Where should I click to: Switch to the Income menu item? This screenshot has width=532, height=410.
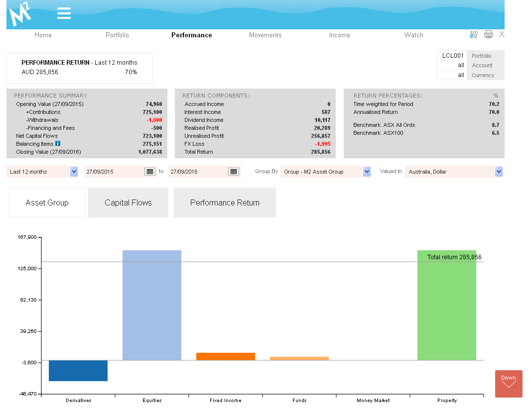(x=339, y=35)
